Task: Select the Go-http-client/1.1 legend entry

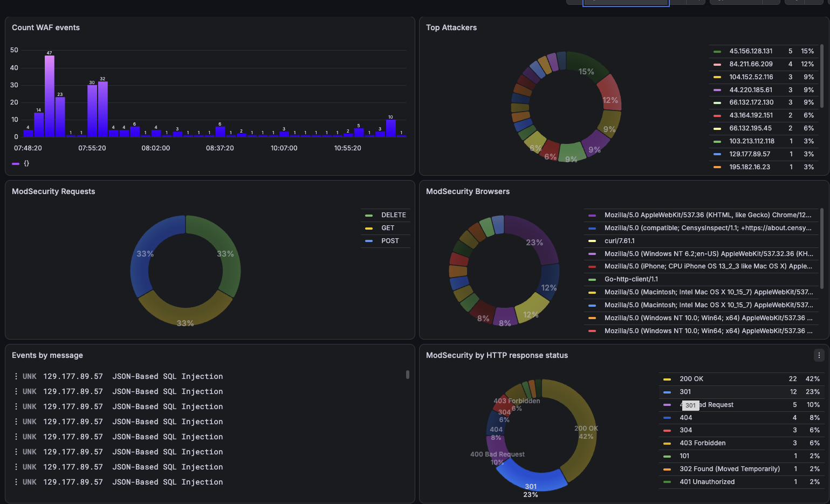Action: (x=631, y=279)
